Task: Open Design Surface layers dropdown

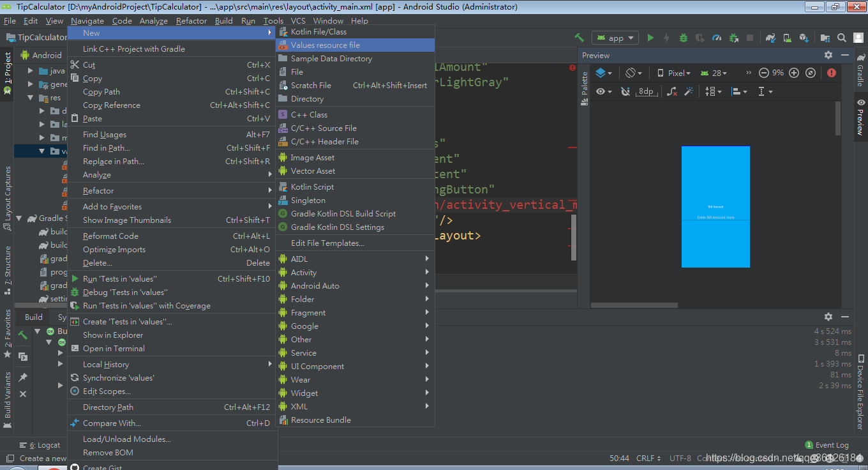Action: click(604, 73)
